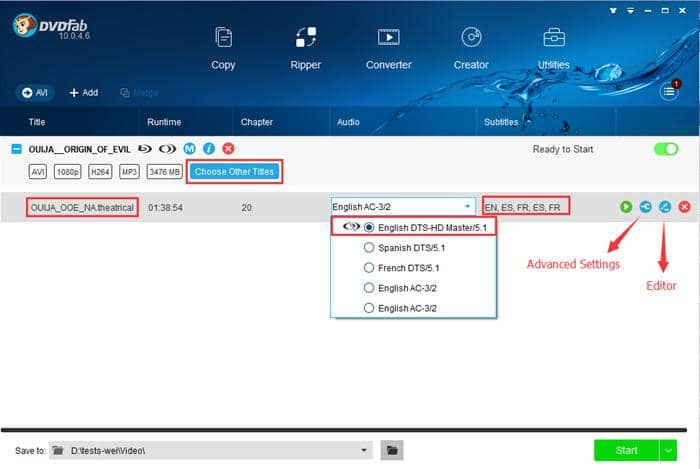Viewport: 700px width, 469px height.
Task: Open the task queue list icon
Action: [x=669, y=91]
